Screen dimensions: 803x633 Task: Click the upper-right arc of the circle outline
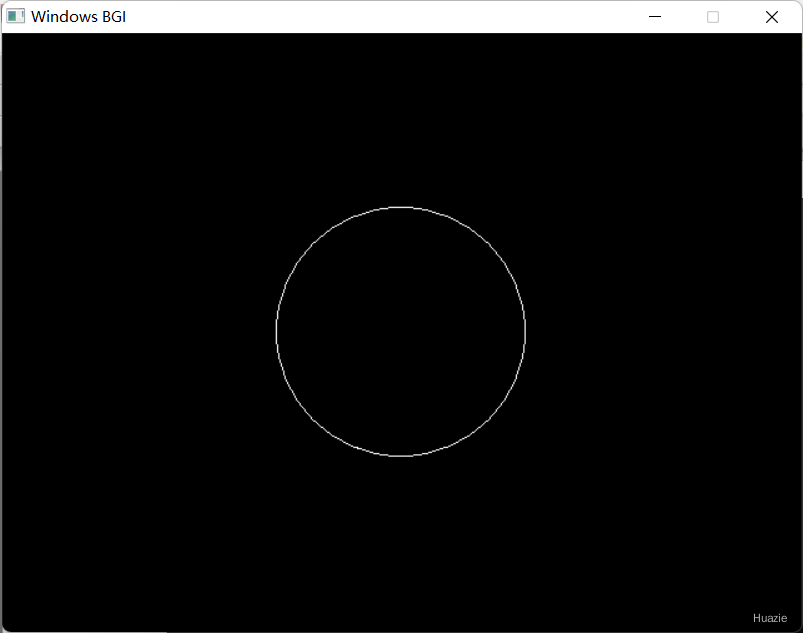click(489, 243)
